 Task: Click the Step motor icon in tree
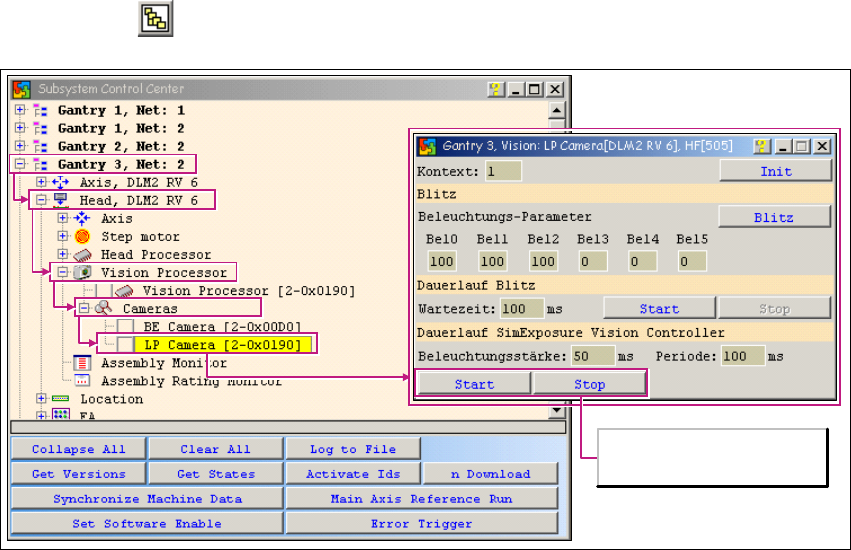pyautogui.click(x=83, y=237)
